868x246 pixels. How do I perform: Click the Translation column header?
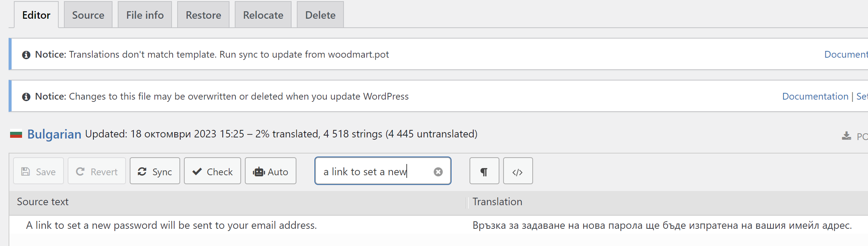(497, 202)
